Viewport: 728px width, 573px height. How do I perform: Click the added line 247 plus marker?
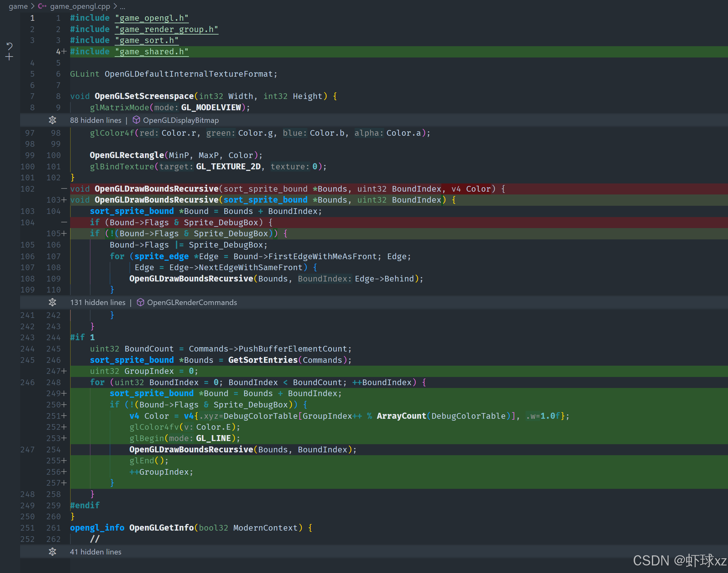64,371
